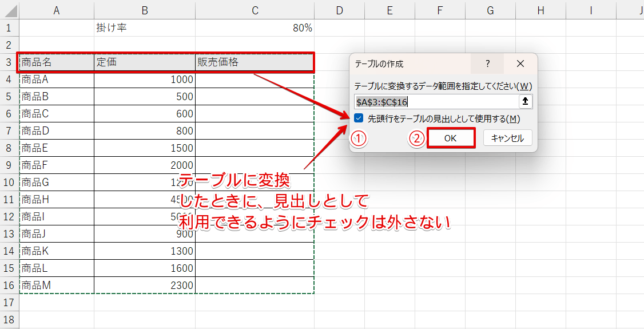This screenshot has height=329, width=644.
Task: Click the 販売価格 header cell
Action: coord(255,62)
